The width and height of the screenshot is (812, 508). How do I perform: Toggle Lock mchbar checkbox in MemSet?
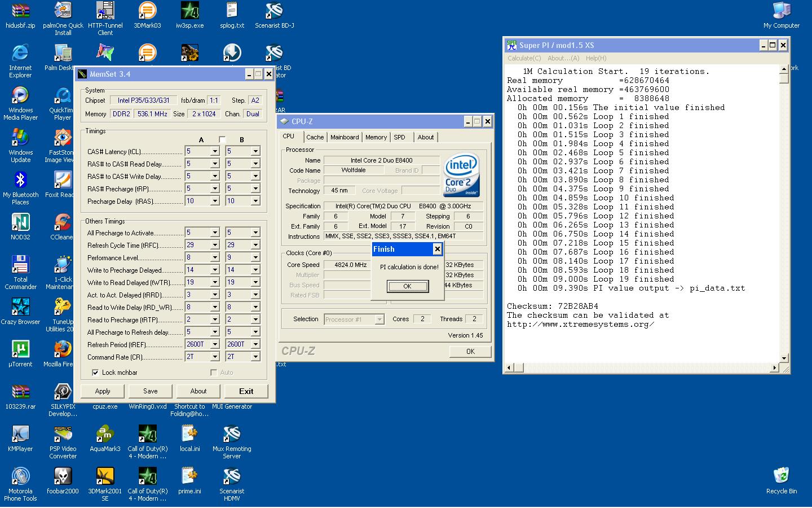[95, 373]
